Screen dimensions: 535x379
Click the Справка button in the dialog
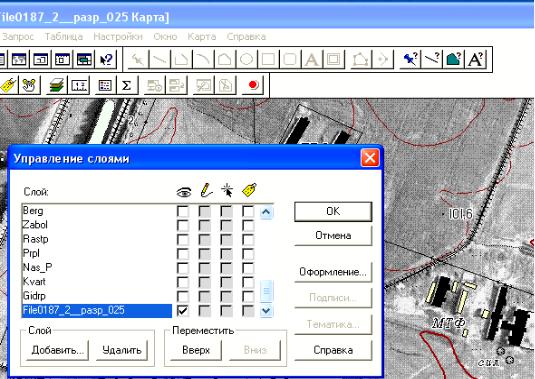click(333, 350)
